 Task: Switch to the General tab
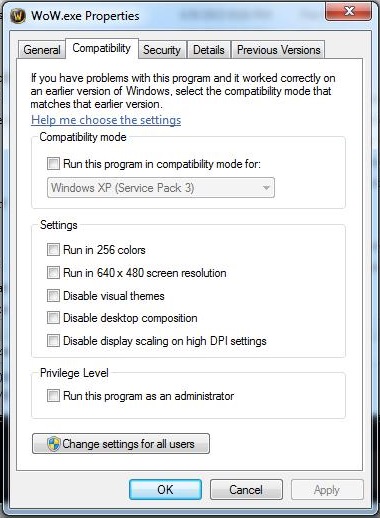[x=42, y=50]
